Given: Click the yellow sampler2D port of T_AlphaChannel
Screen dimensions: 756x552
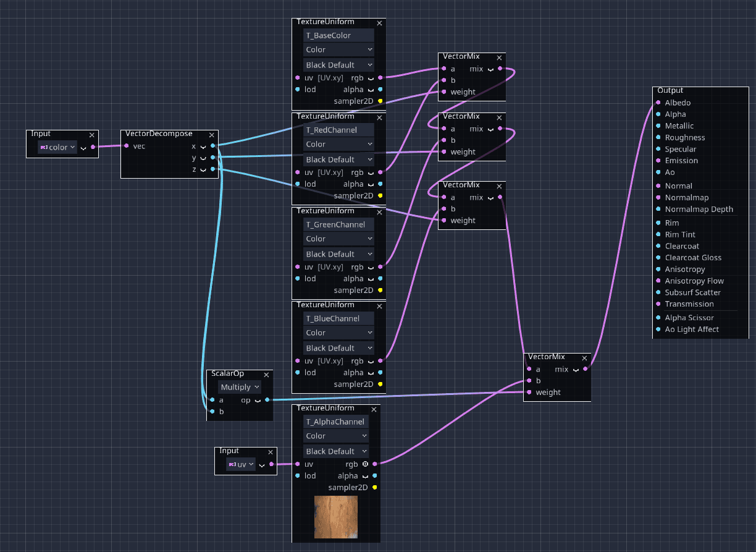Looking at the screenshot, I should 374,488.
